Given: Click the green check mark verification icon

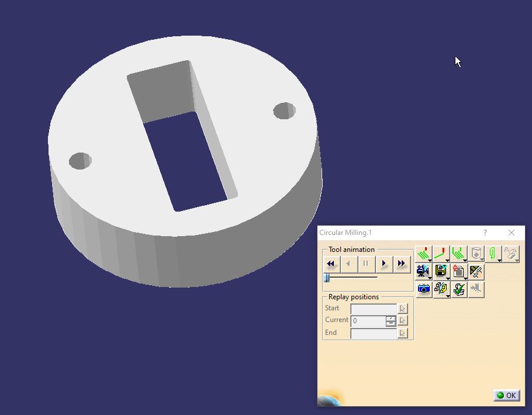Looking at the screenshot, I should (459, 289).
